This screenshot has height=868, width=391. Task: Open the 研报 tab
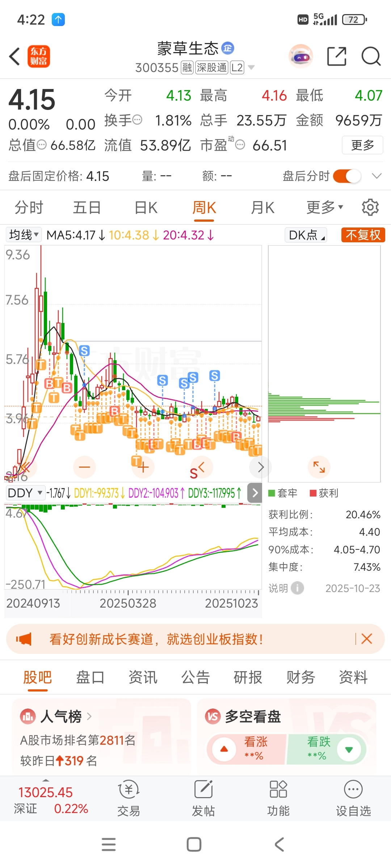coord(248,677)
